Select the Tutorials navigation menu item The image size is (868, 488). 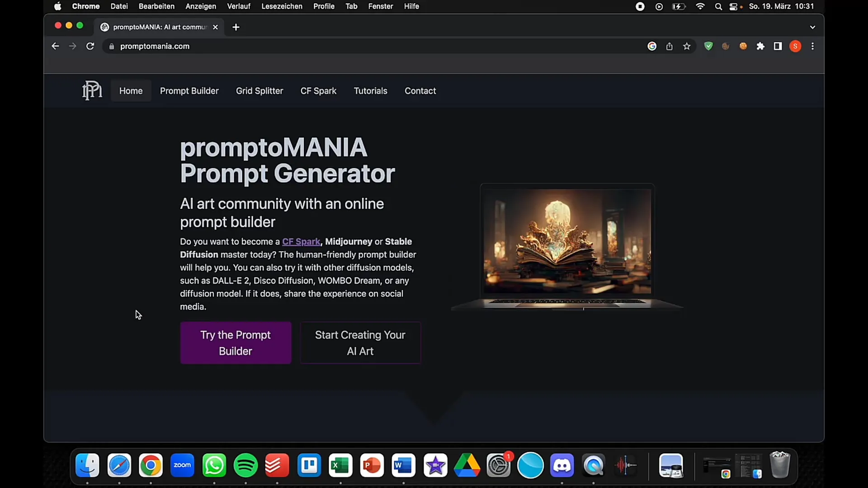pos(370,90)
